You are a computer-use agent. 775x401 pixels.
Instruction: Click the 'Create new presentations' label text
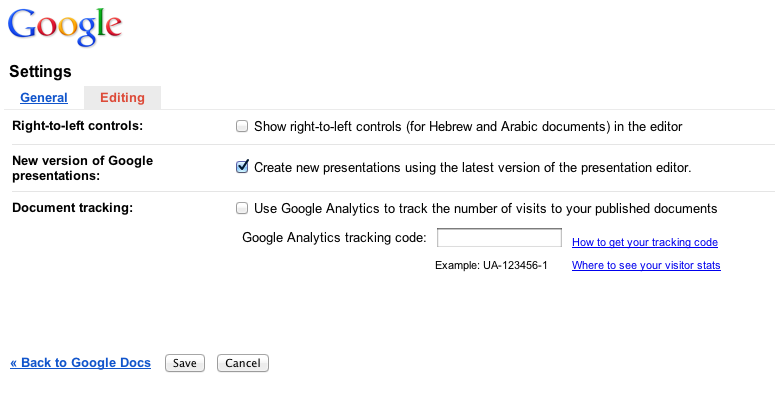(x=472, y=167)
